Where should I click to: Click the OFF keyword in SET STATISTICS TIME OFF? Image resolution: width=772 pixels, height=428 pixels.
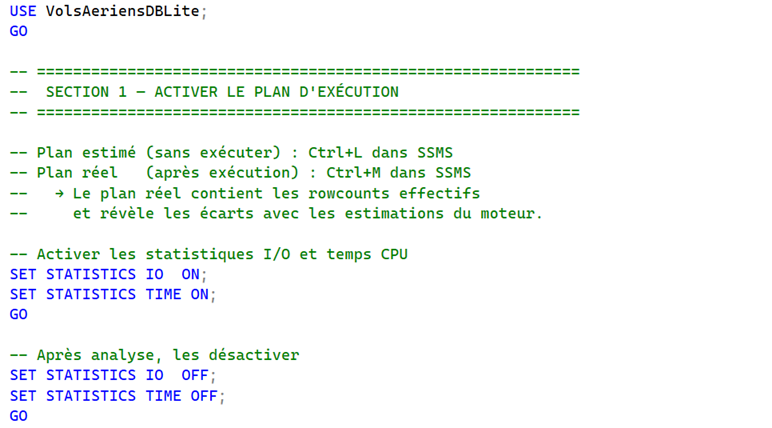click(204, 395)
